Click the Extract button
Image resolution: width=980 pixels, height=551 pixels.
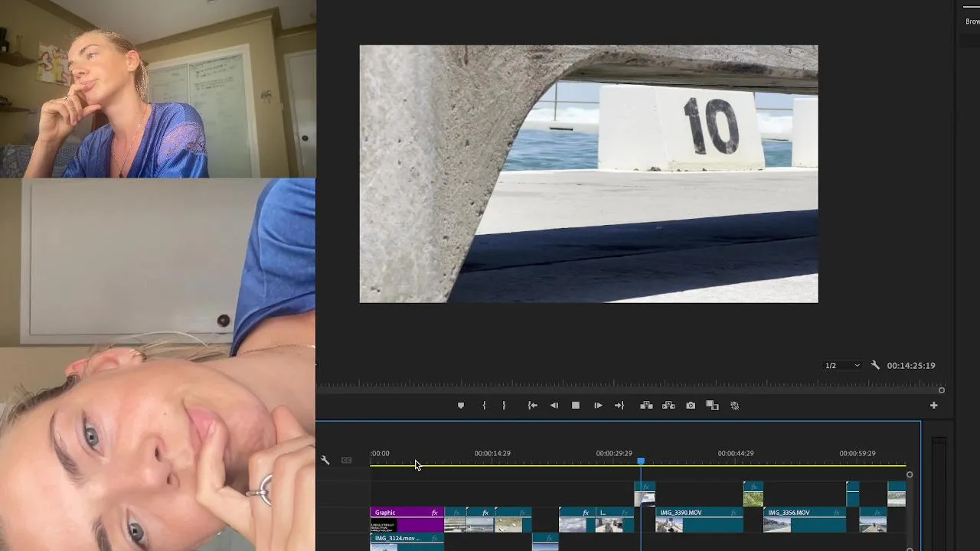coord(668,406)
